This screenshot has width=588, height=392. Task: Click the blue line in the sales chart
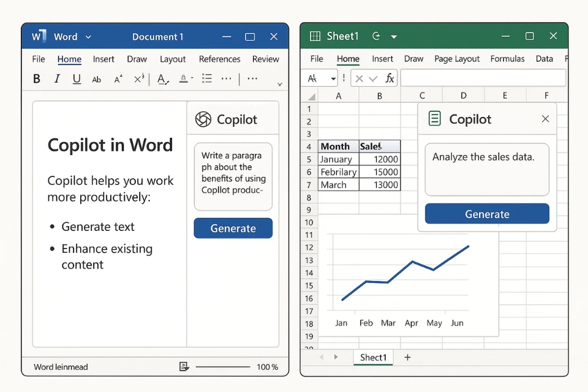coord(405,273)
